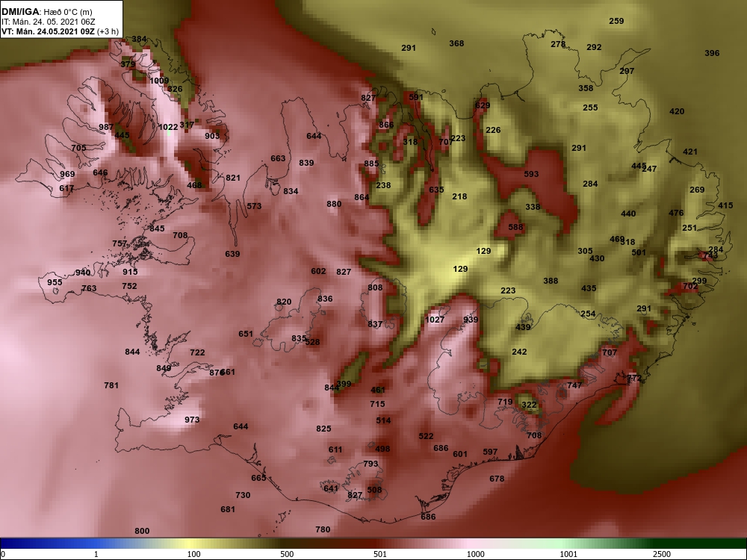747x560 pixels.
Task: Click the 498 map value
Action: [382, 449]
